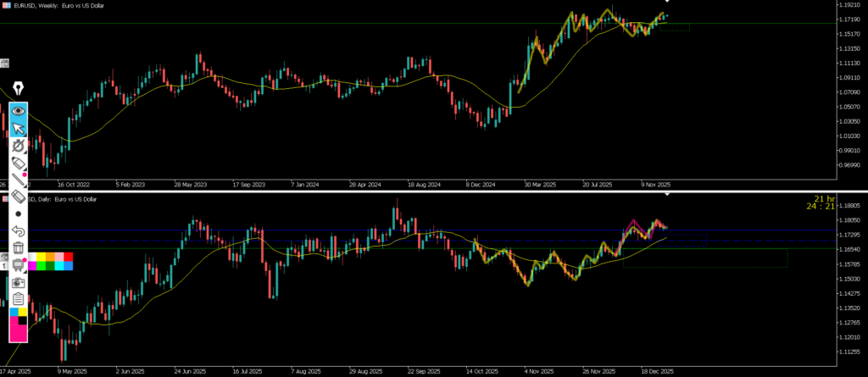868x377 pixels.
Task: Click the weekly chart shift marker triangle
Action: [668, 3]
